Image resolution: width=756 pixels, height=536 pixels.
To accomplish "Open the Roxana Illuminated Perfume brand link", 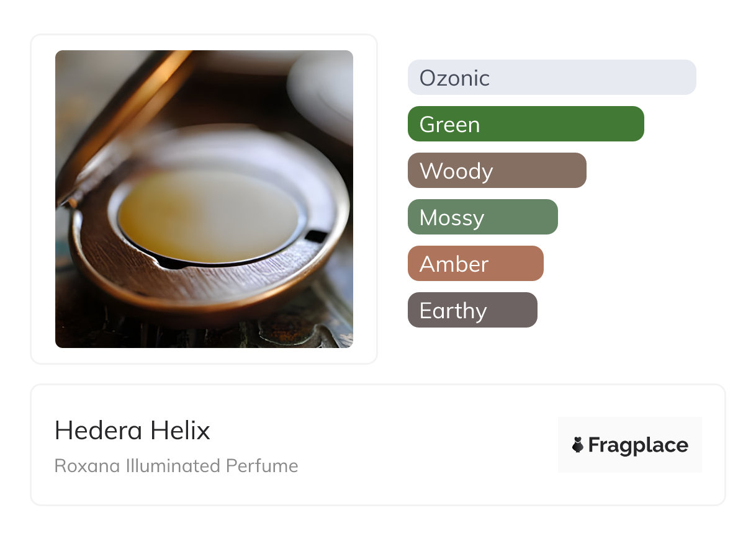I will [x=176, y=466].
